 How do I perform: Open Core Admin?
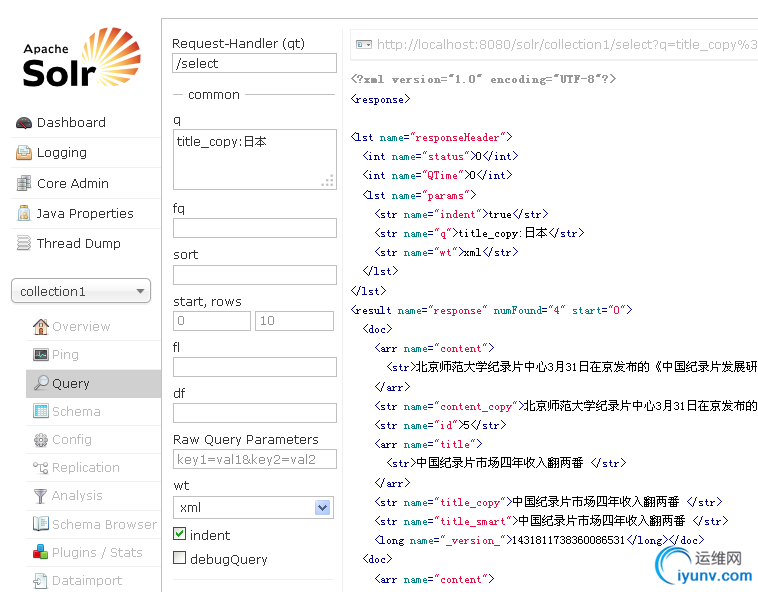point(73,184)
